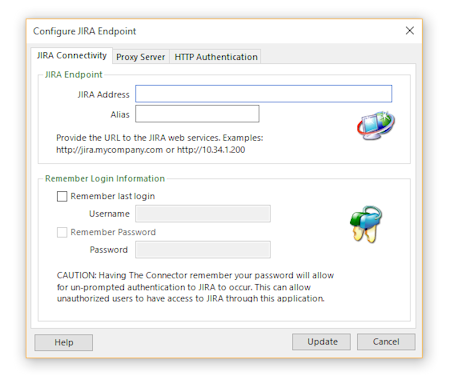Switch to the JIRA Connectivity tab
Screen dimensions: 450x380
[72, 55]
